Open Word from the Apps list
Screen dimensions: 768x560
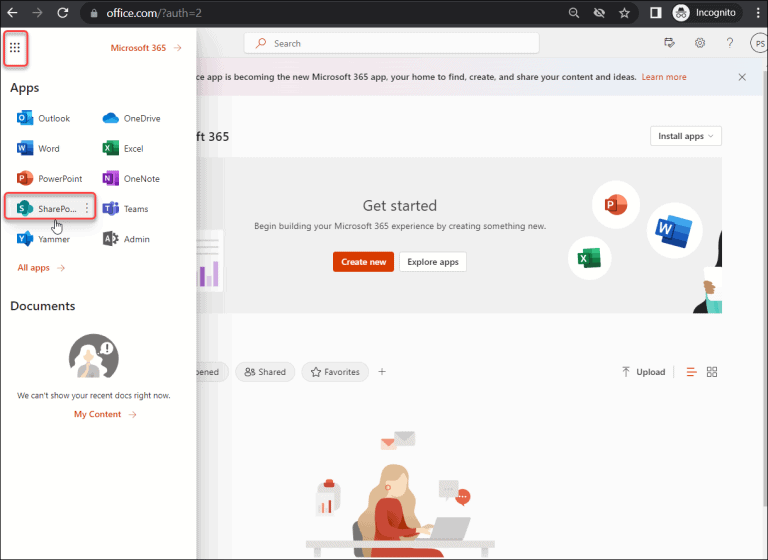(38, 148)
